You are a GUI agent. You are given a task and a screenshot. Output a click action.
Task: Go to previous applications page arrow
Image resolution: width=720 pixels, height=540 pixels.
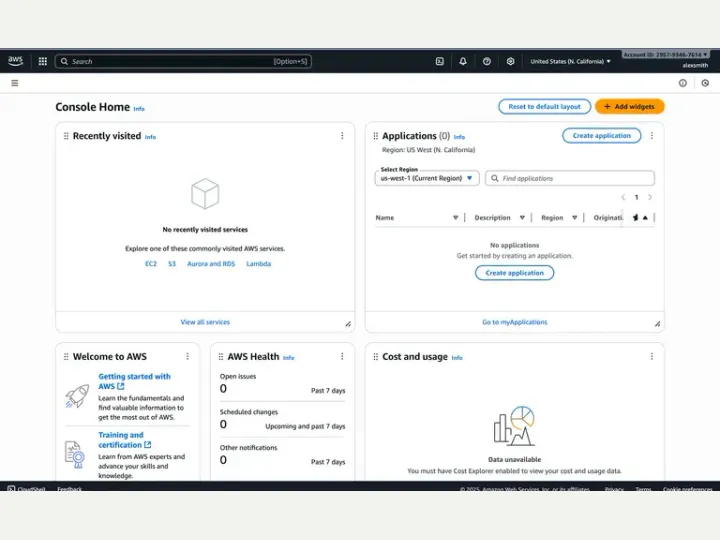tap(623, 197)
